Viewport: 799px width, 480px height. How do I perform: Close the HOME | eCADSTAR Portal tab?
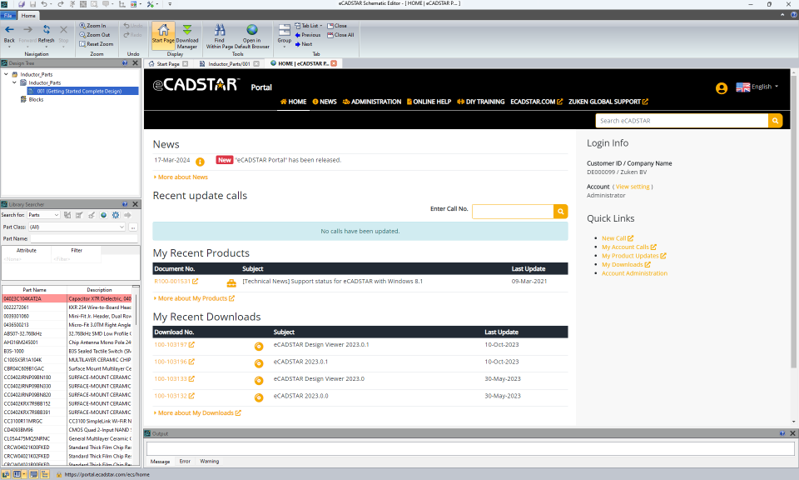[334, 63]
